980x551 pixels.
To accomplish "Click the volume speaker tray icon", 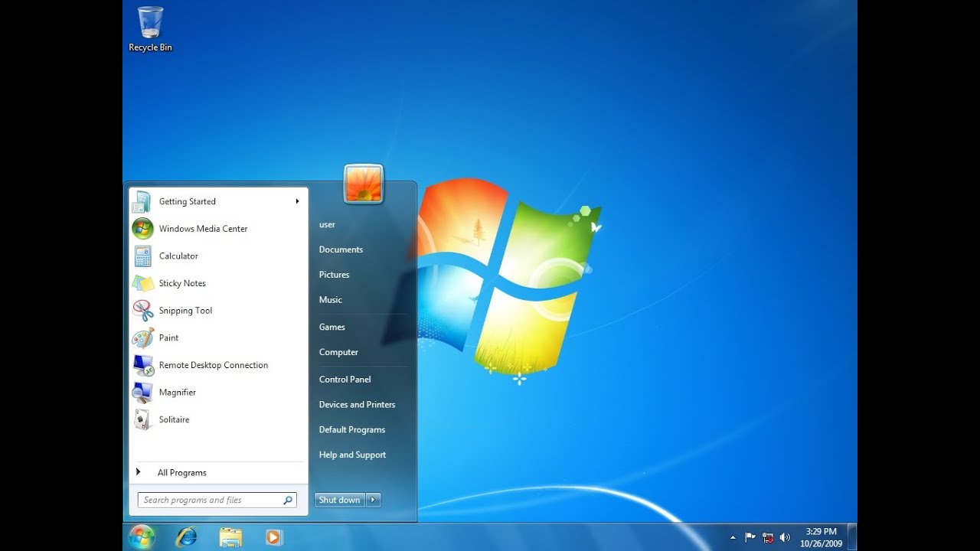I will tap(784, 537).
